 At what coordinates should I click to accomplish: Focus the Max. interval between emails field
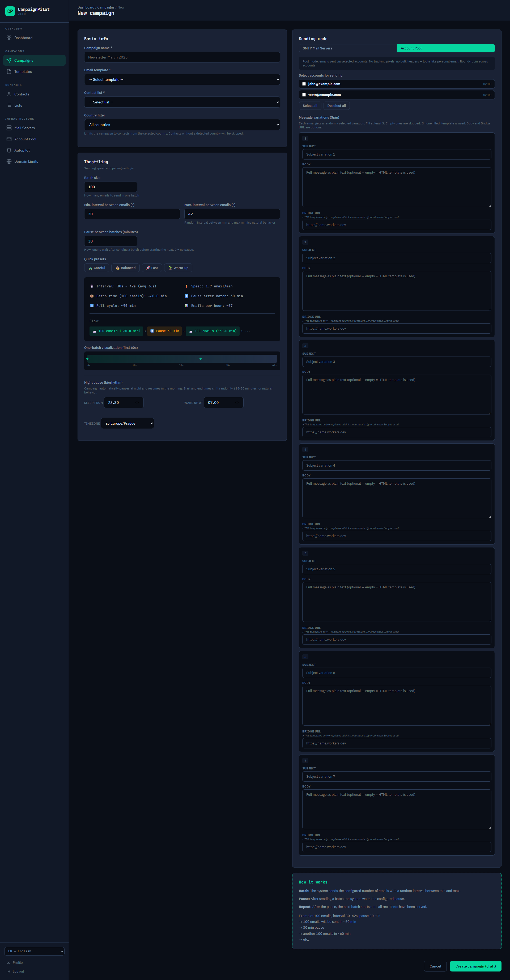coord(232,214)
